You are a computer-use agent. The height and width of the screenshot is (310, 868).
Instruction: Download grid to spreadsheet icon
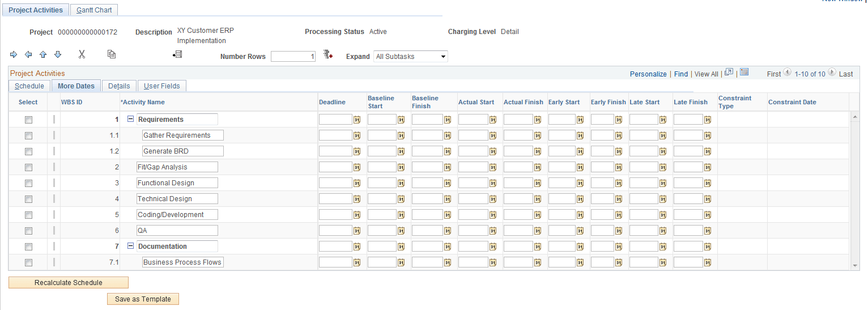click(744, 72)
